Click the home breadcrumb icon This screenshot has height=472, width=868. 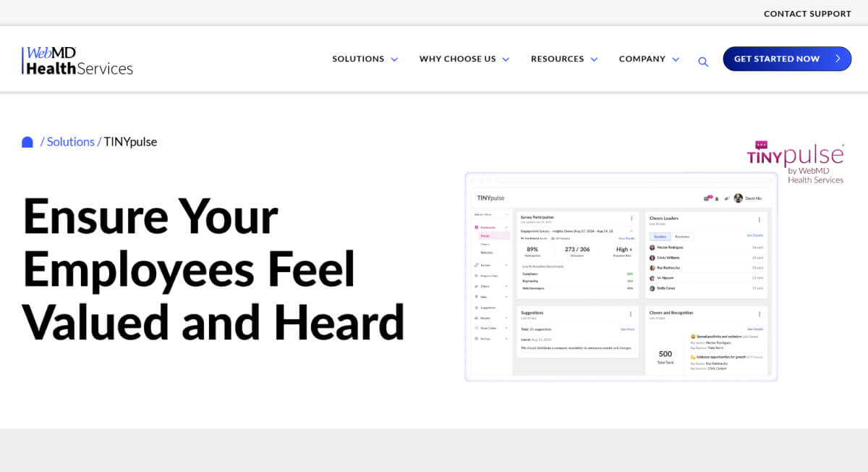tap(27, 142)
